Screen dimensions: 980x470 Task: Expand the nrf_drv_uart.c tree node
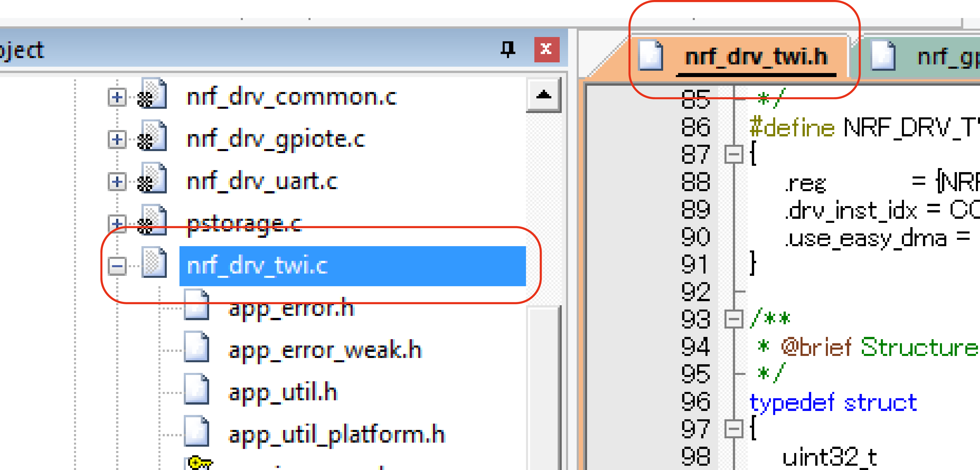117,182
